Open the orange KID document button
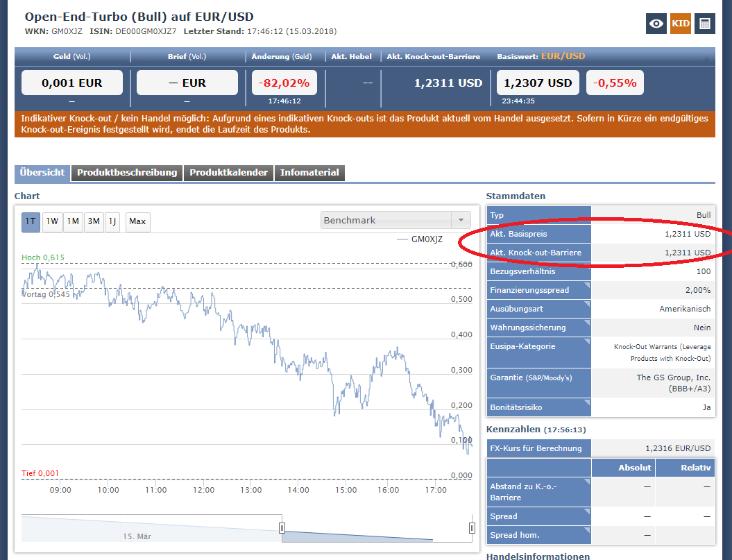The height and width of the screenshot is (560, 732). [680, 24]
